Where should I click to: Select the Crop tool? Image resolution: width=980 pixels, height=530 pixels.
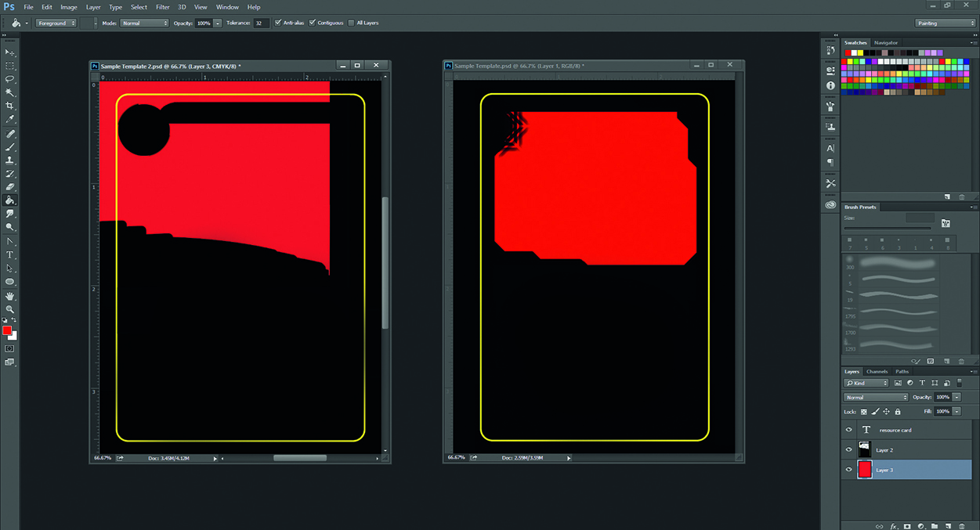click(10, 106)
